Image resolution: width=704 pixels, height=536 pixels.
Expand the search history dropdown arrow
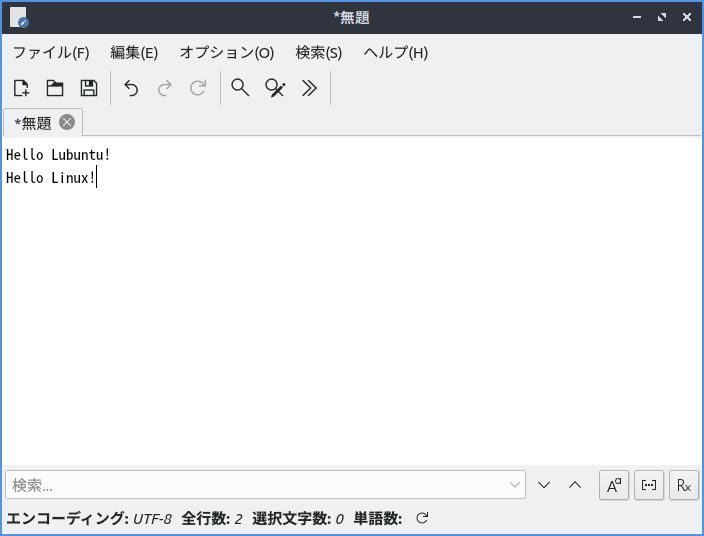point(515,485)
